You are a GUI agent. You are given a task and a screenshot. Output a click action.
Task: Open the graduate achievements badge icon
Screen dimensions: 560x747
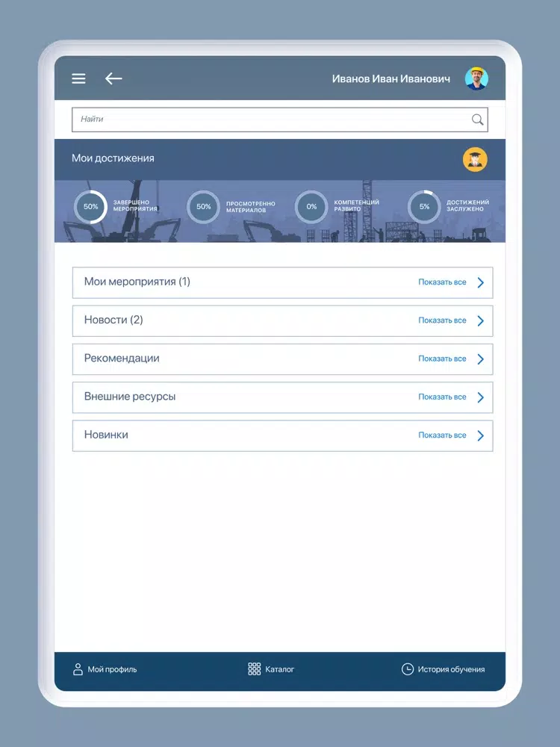point(475,159)
